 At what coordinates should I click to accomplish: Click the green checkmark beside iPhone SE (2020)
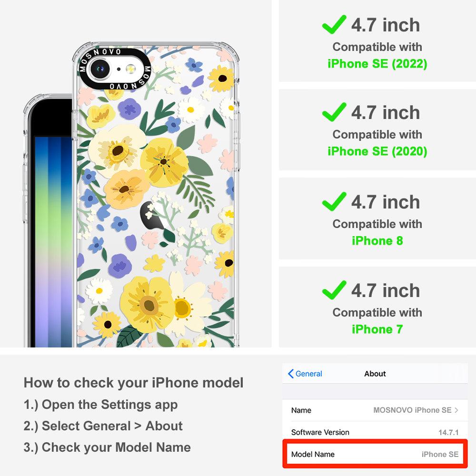(334, 112)
